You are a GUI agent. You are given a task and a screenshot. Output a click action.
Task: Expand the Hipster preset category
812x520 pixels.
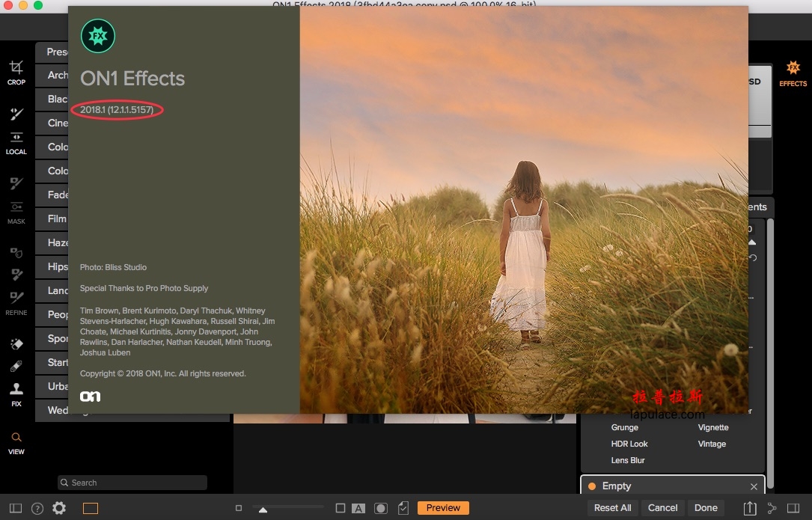tap(52, 266)
